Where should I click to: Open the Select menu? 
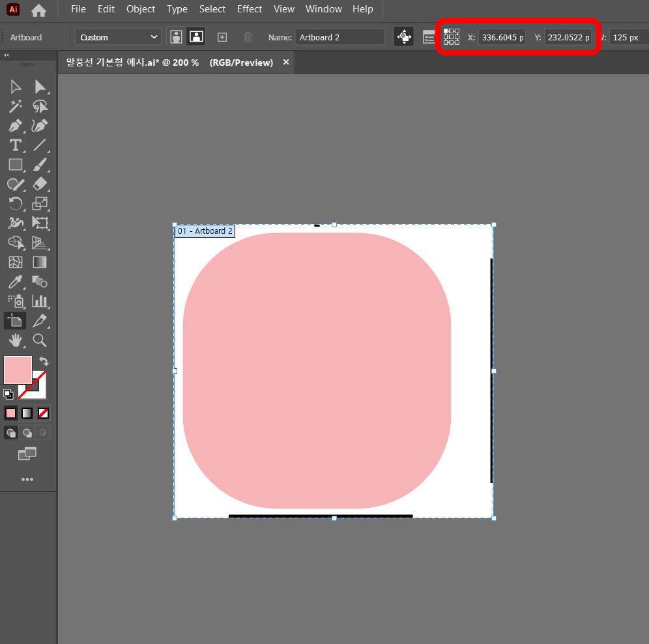point(212,9)
